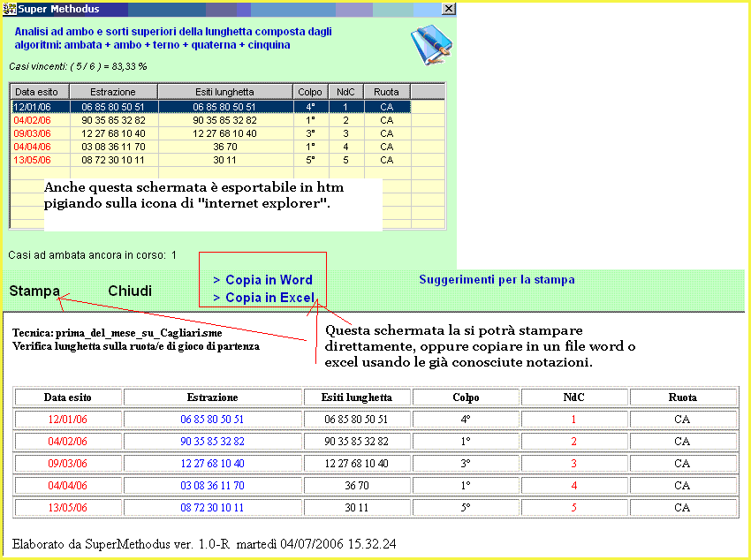
Task: Click Estrazione cell 08 72 30 10 11 in upper grid
Action: coord(113,160)
